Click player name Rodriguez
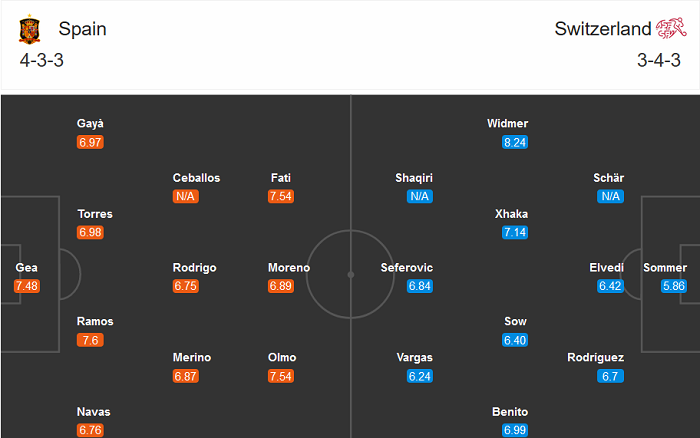Image resolution: width=700 pixels, height=438 pixels. pos(596,358)
